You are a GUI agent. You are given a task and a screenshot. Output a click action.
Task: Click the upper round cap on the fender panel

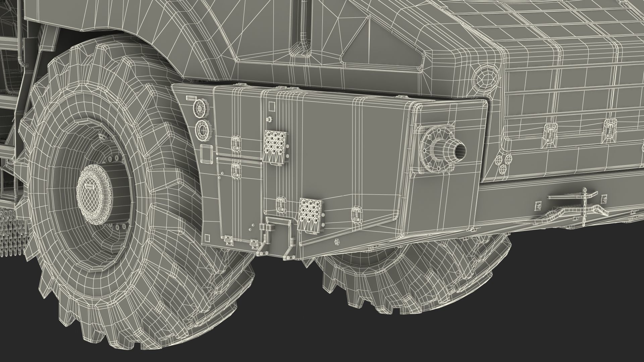[202, 109]
